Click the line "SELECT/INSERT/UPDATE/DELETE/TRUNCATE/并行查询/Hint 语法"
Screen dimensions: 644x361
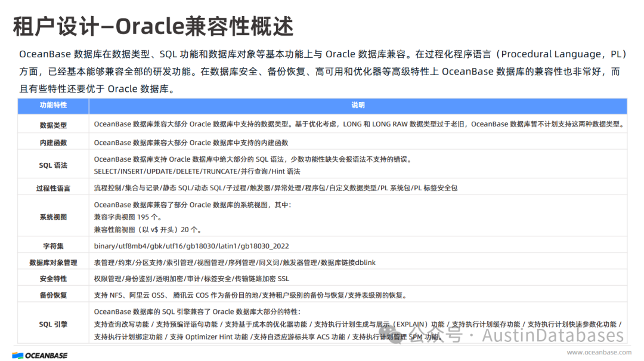point(197,171)
